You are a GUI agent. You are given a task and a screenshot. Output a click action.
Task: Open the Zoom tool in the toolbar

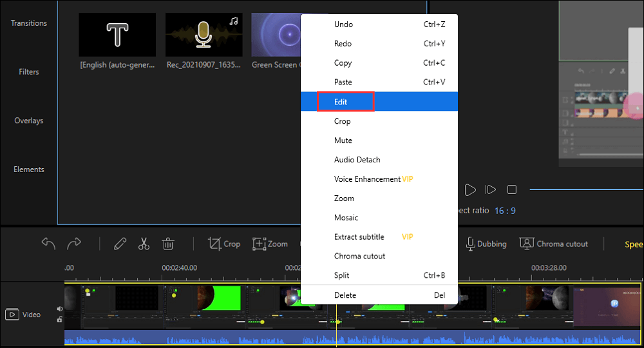tap(270, 244)
